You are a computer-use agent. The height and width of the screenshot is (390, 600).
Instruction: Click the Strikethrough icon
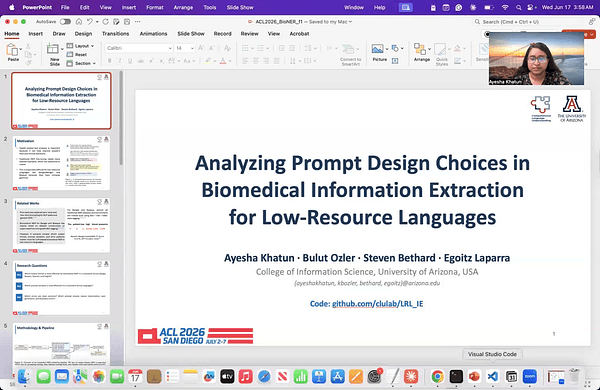click(140, 61)
